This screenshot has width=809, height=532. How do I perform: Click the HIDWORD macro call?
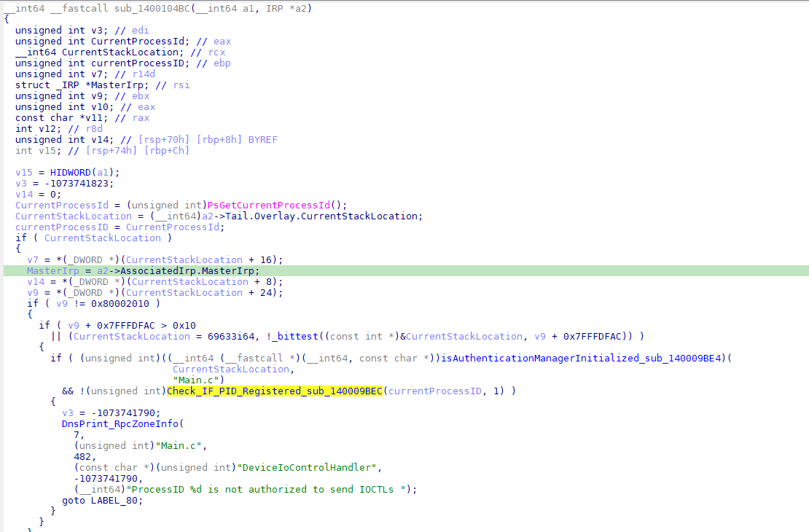pyautogui.click(x=70, y=172)
